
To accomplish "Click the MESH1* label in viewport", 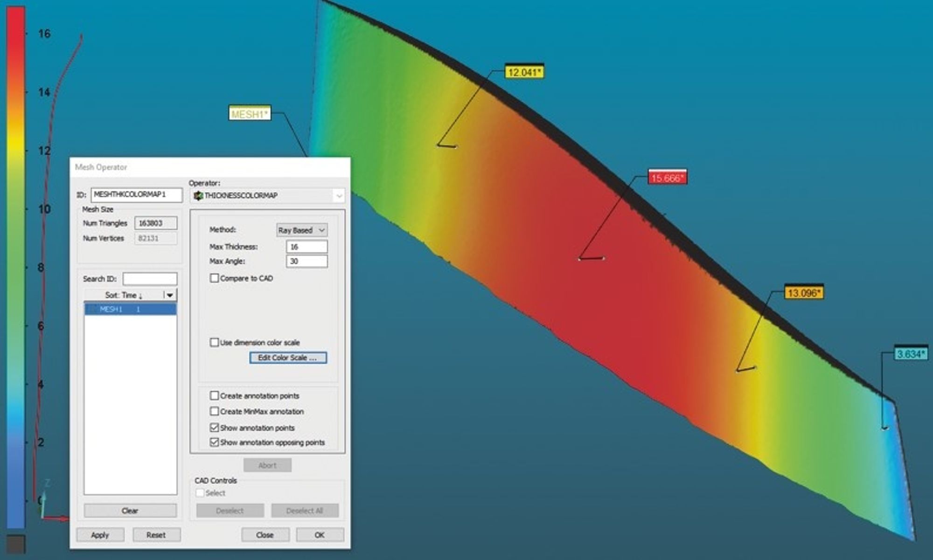I will click(250, 113).
